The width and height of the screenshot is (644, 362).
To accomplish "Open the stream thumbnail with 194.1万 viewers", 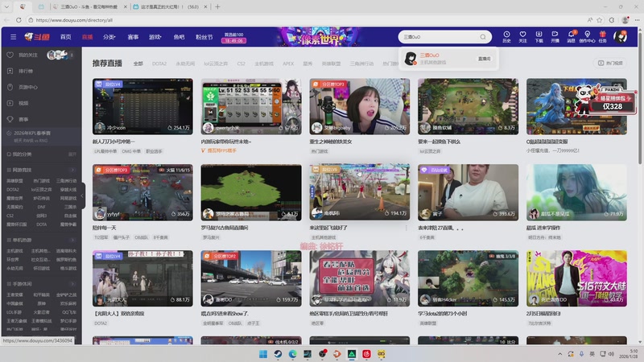I will (359, 192).
